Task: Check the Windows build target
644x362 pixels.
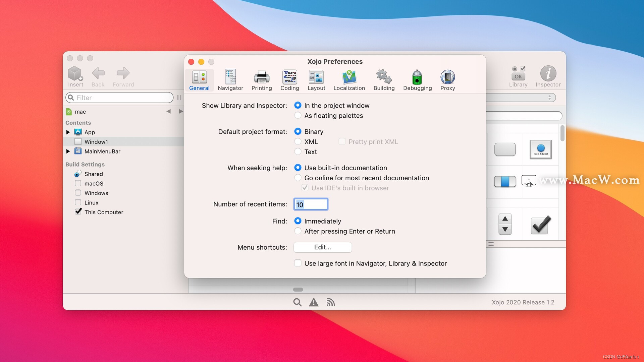Action: [x=78, y=193]
